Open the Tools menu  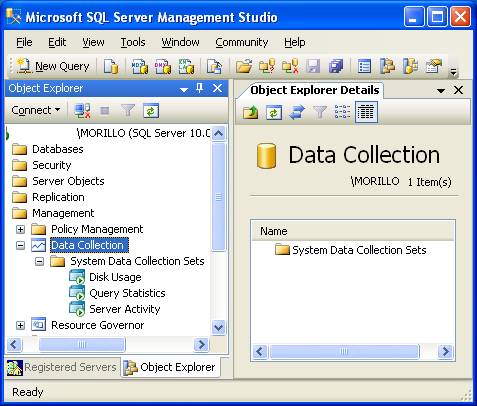coord(133,42)
